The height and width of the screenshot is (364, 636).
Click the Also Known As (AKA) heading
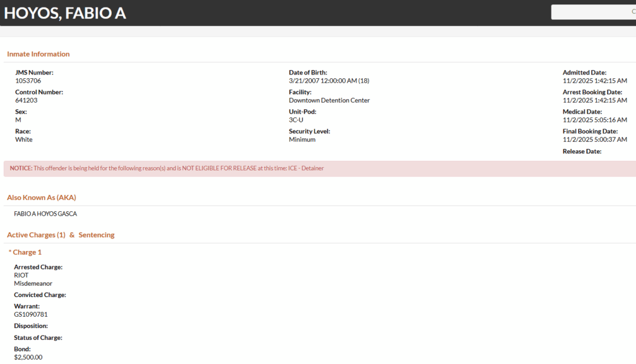coord(42,198)
